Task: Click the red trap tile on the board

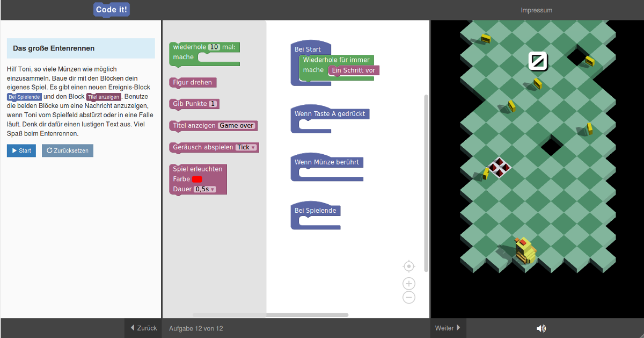Action: tap(499, 168)
